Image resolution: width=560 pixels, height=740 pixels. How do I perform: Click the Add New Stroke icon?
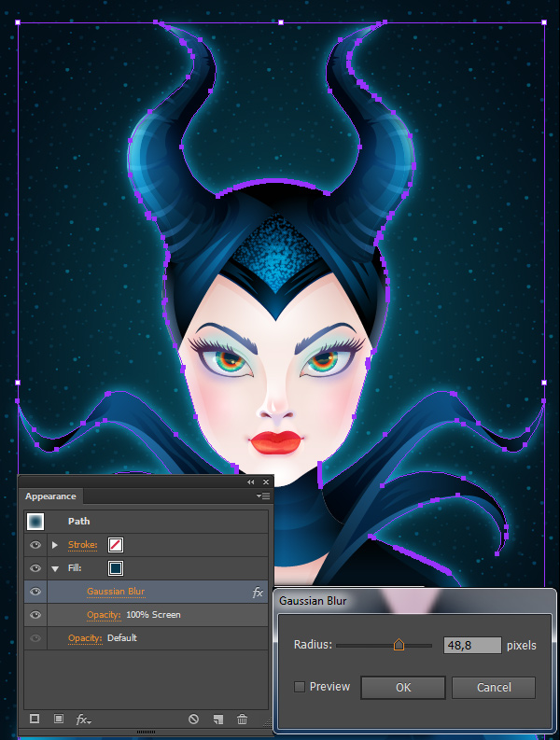(35, 719)
